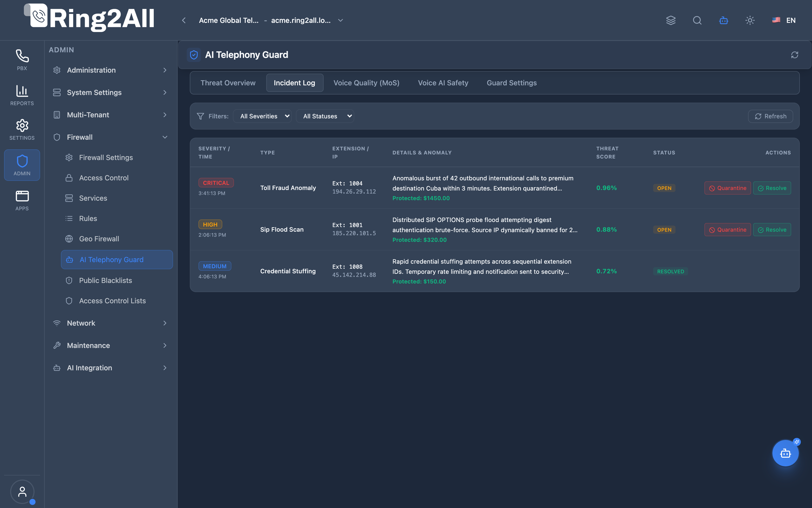The image size is (812, 508).
Task: Click the HIGH severity badge
Action: [210, 225]
